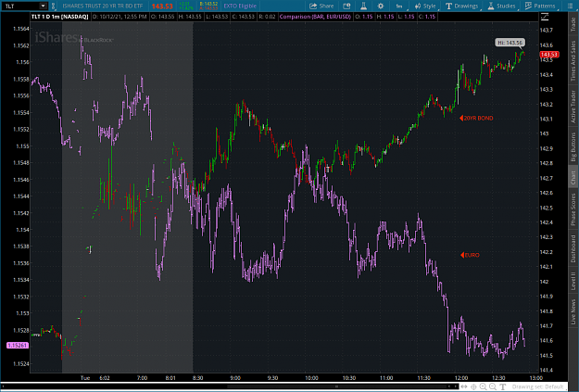Open the Dashboard sidebar tab
The image size is (579, 392).
[573, 248]
